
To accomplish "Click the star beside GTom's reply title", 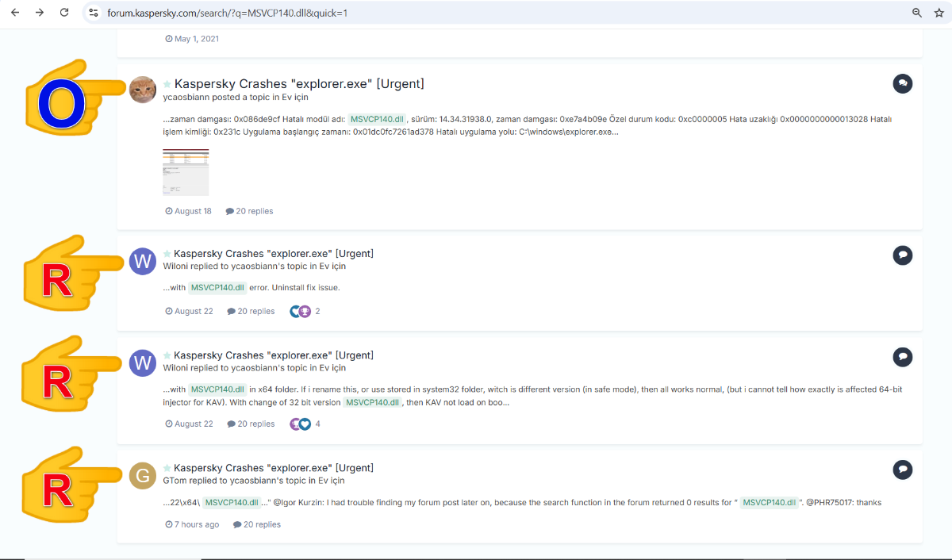I will 167,468.
